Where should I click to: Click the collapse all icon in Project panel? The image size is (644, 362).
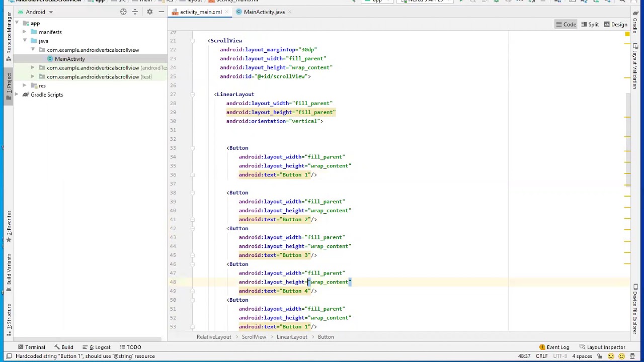coord(135,12)
